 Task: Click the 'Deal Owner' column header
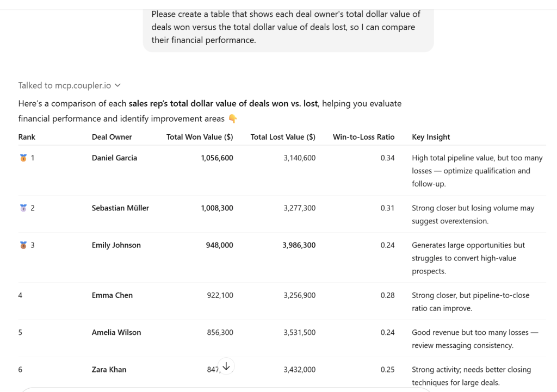coord(112,137)
